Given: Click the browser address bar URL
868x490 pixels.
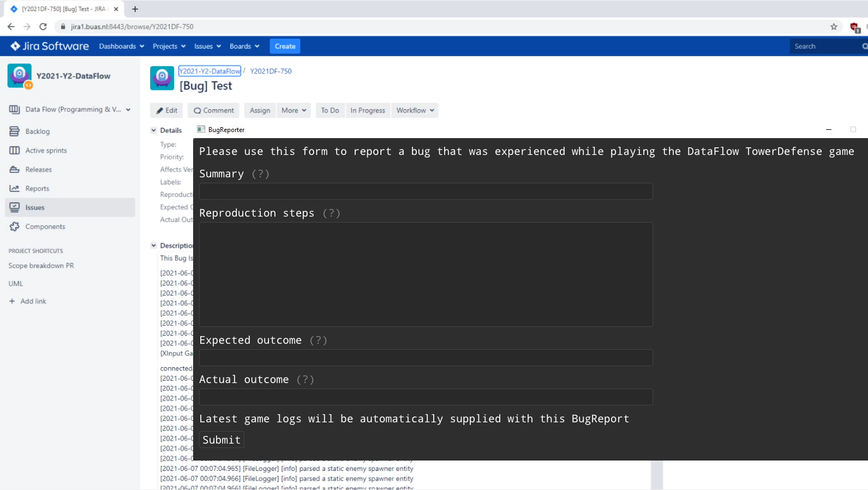Looking at the screenshot, I should [132, 27].
